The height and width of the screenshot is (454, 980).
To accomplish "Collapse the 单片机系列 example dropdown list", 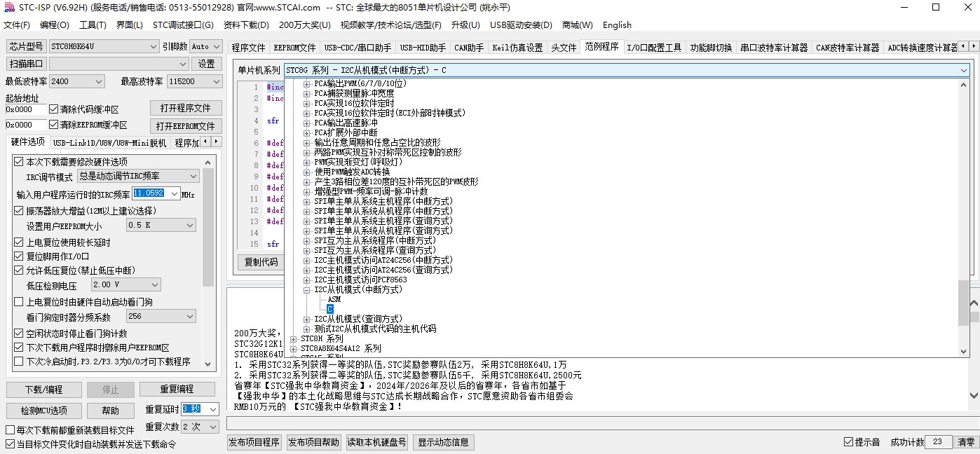I will pyautogui.click(x=963, y=70).
